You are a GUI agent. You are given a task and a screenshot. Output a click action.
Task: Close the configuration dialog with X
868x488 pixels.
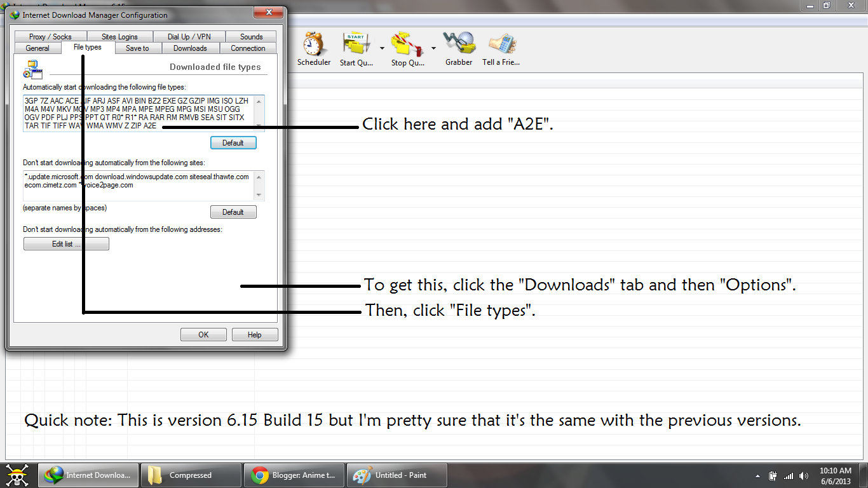pos(268,12)
